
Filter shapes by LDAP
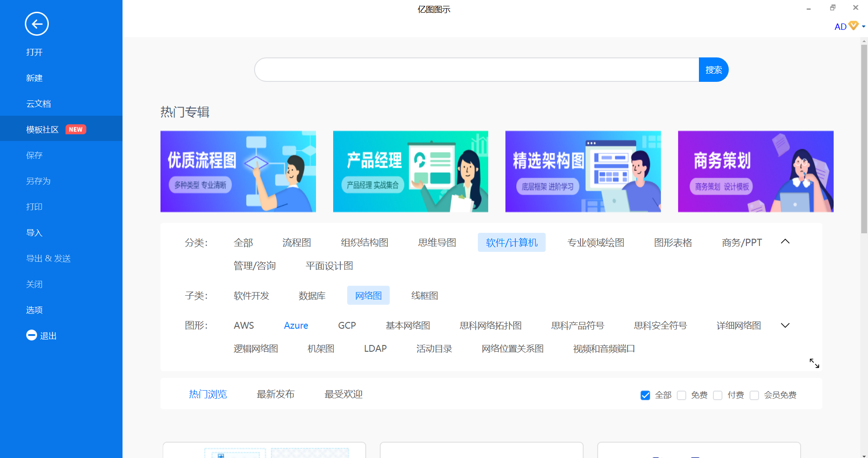[375, 349]
